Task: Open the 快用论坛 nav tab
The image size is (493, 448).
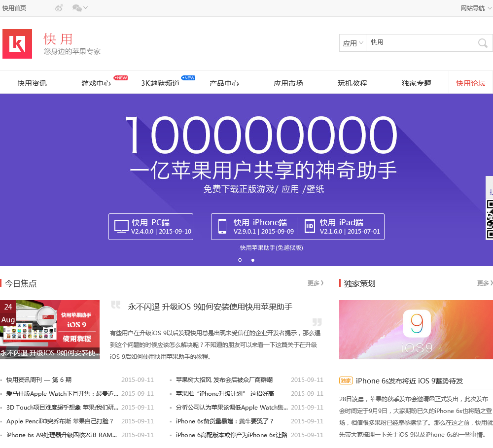Action: coord(471,83)
